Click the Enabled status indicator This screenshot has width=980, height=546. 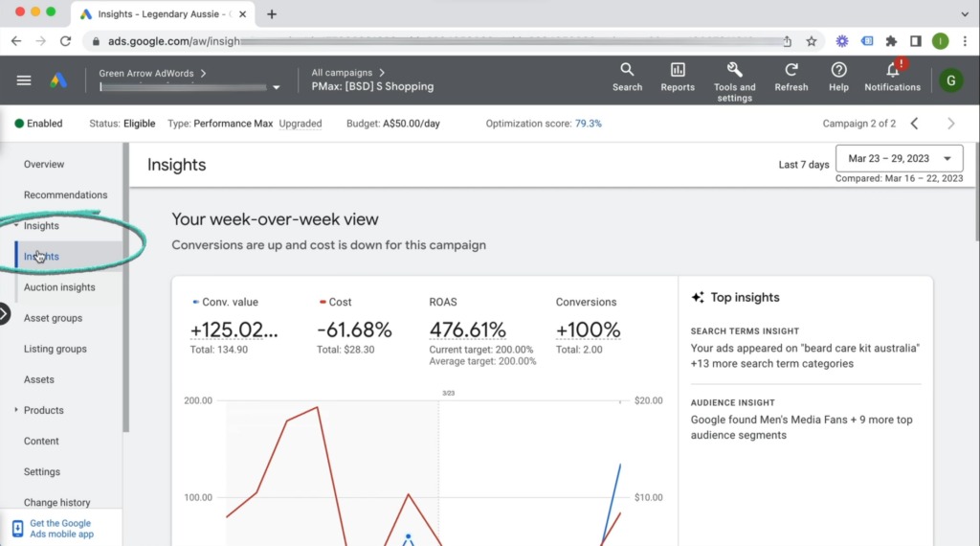click(38, 124)
